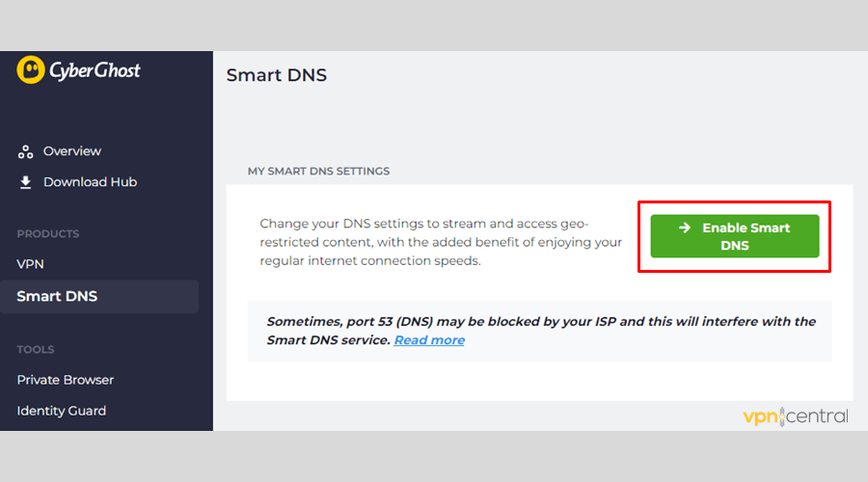The width and height of the screenshot is (868, 482).
Task: Click the CyberGhost ghost logo icon
Action: (31, 69)
